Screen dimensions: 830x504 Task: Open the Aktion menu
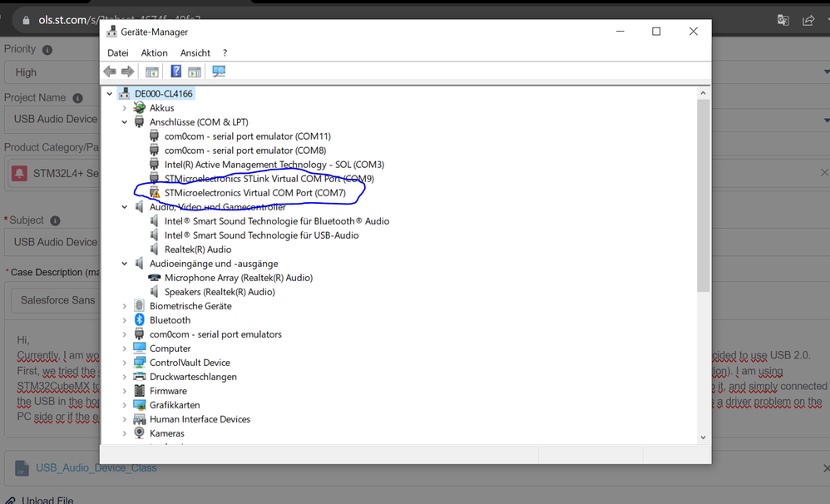coord(154,53)
